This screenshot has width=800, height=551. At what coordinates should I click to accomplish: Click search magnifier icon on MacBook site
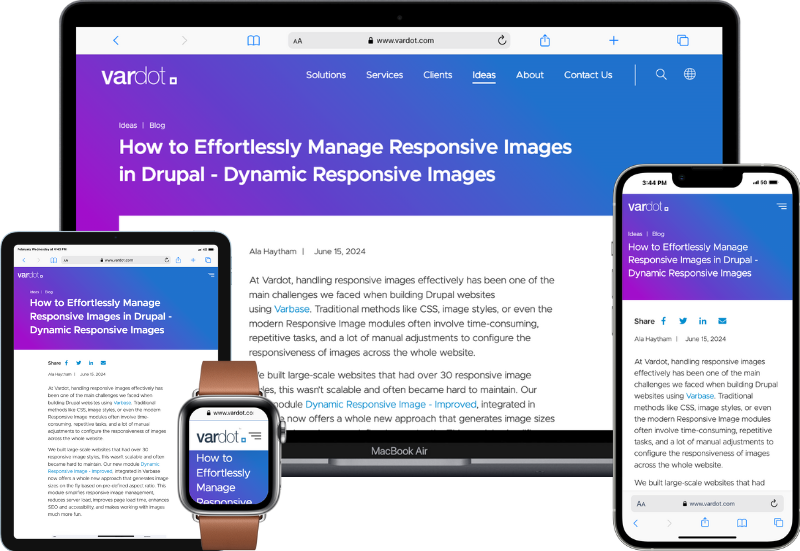click(661, 74)
